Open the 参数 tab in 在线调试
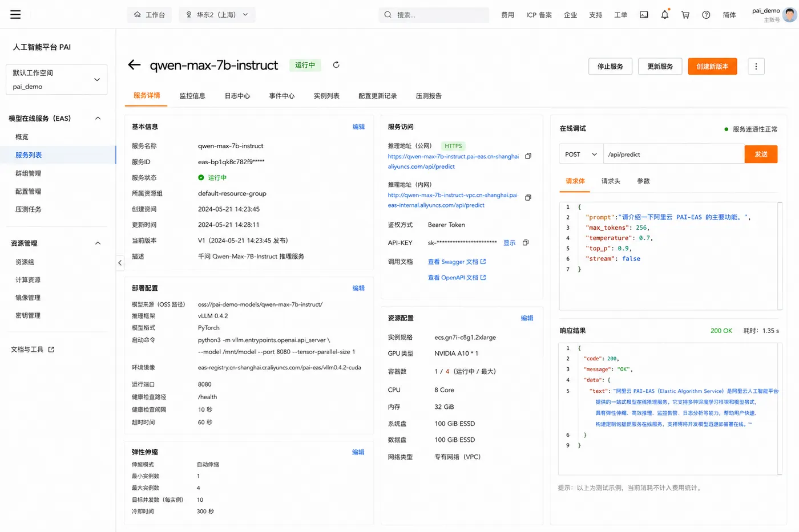This screenshot has height=532, width=799. 643,181
